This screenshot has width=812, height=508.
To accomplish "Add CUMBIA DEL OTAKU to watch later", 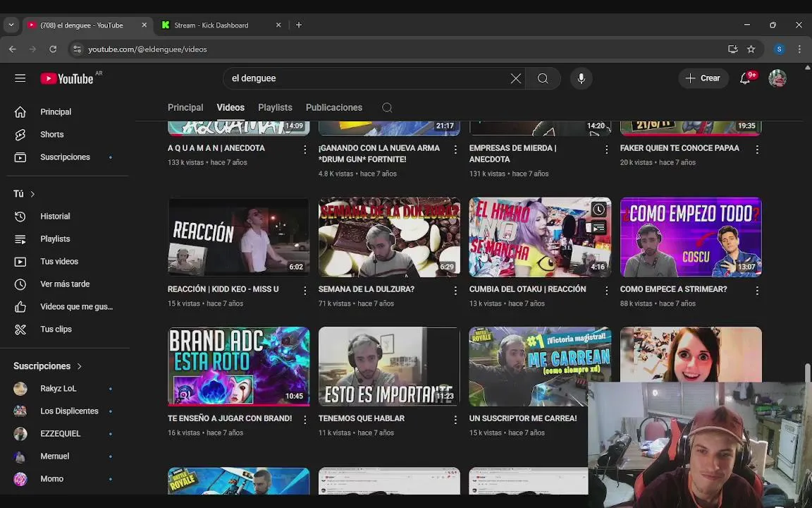I will coord(598,209).
